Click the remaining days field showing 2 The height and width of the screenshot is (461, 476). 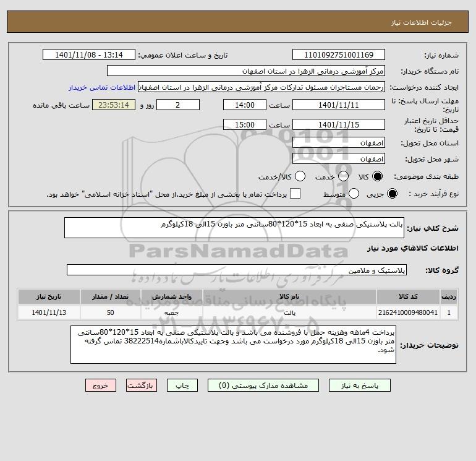click(x=178, y=105)
